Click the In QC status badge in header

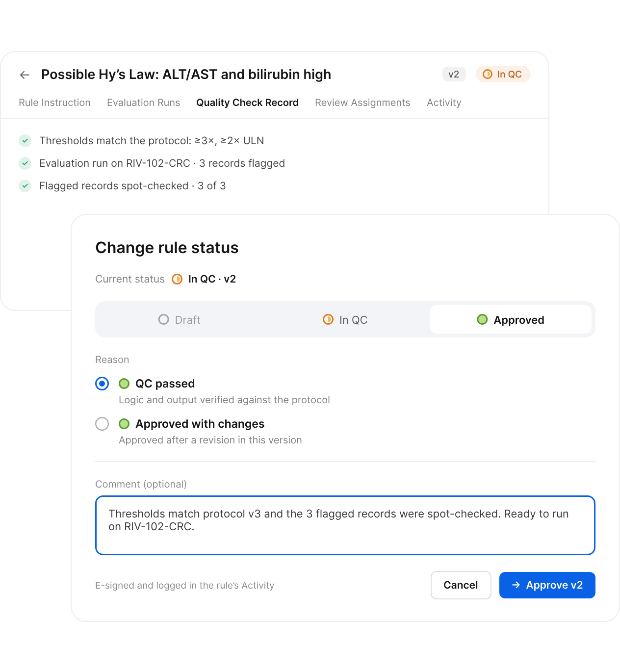tap(503, 74)
